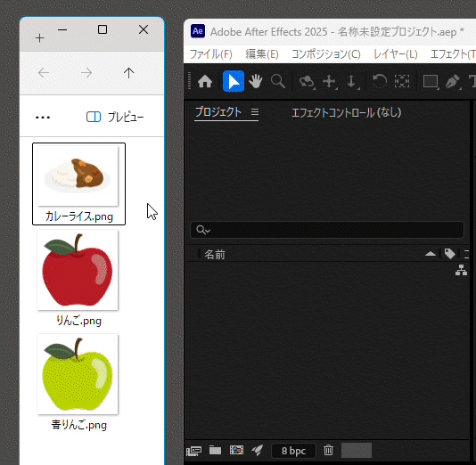Select 青りんご.png thumbnail in Explorer
476x465 pixels.
tap(78, 374)
